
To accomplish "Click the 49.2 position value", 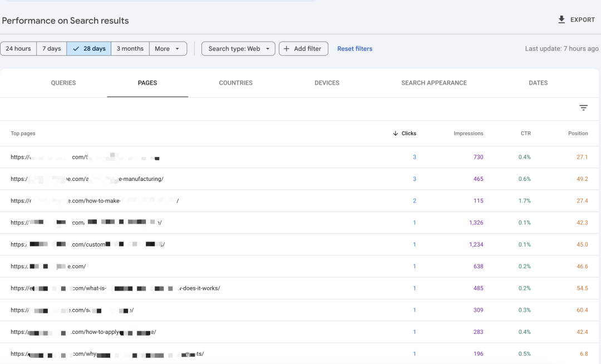I will coord(582,179).
